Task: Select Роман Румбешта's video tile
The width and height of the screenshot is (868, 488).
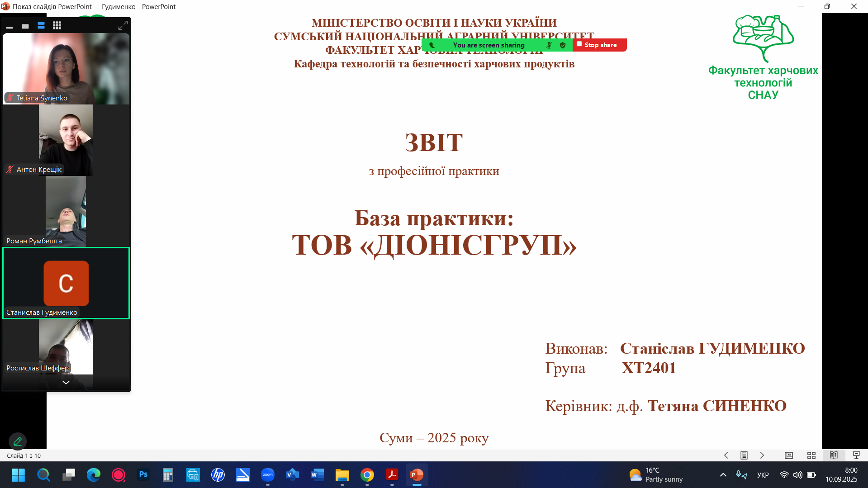Action: [66, 212]
